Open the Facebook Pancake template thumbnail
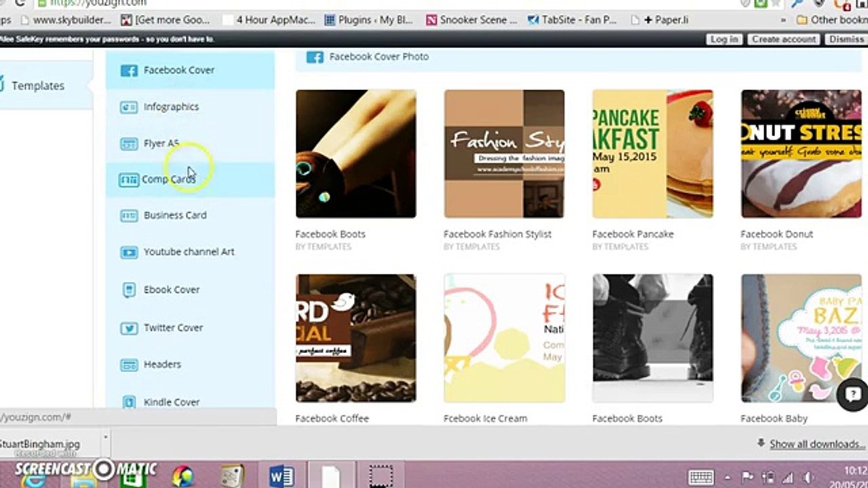This screenshot has width=868, height=488. (653, 154)
